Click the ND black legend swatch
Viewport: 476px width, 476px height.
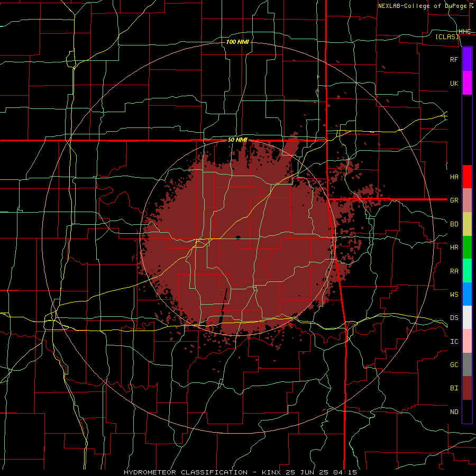pyautogui.click(x=467, y=411)
